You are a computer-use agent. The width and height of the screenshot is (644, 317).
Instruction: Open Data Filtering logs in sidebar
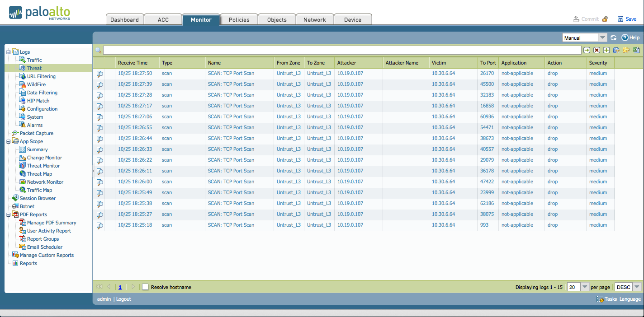[42, 93]
